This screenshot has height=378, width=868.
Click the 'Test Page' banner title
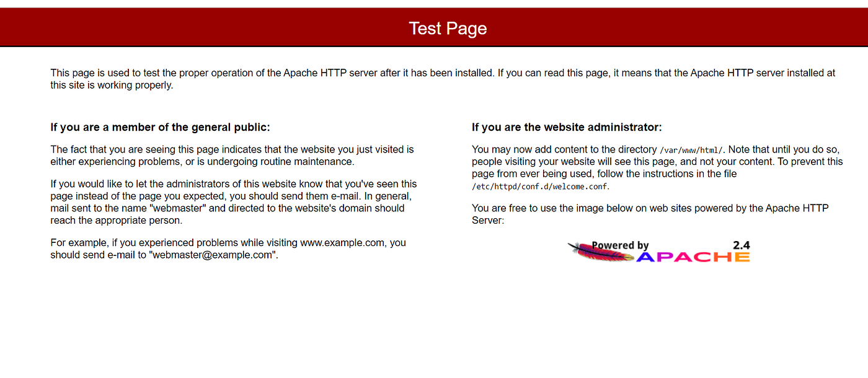tap(448, 28)
